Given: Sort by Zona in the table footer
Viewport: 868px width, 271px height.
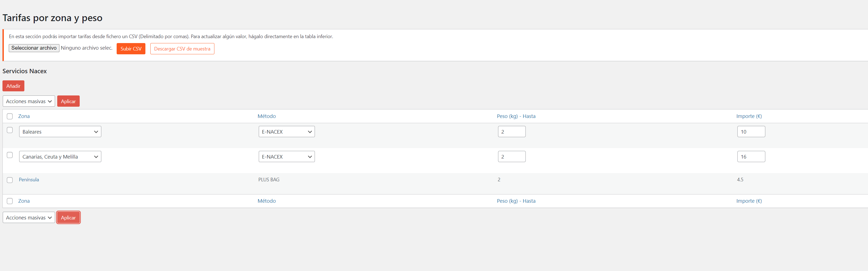Looking at the screenshot, I should pos(24,201).
